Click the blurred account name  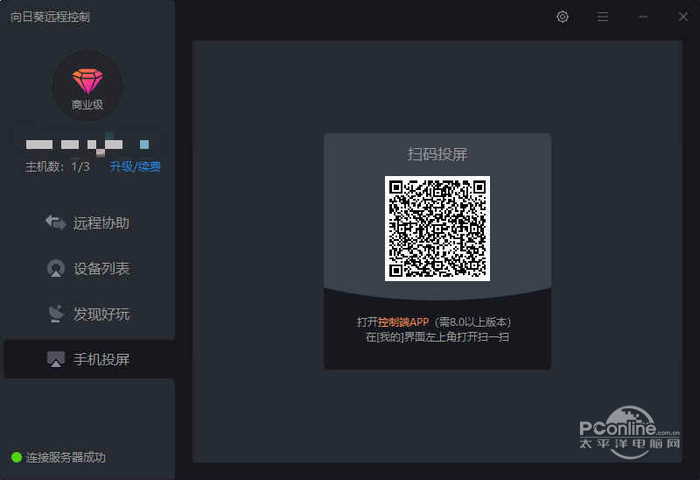[88, 144]
